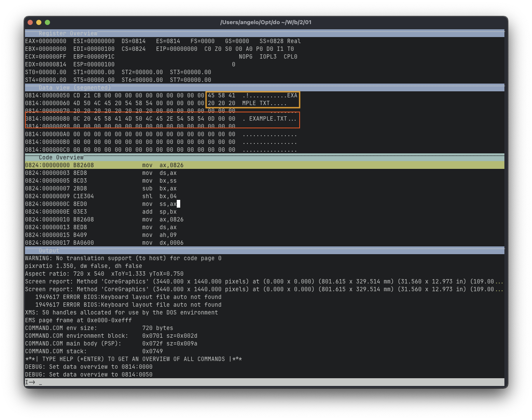Screen dimensions: 532x420
Task: Click register value EBX=00000000
Action: click(46, 49)
